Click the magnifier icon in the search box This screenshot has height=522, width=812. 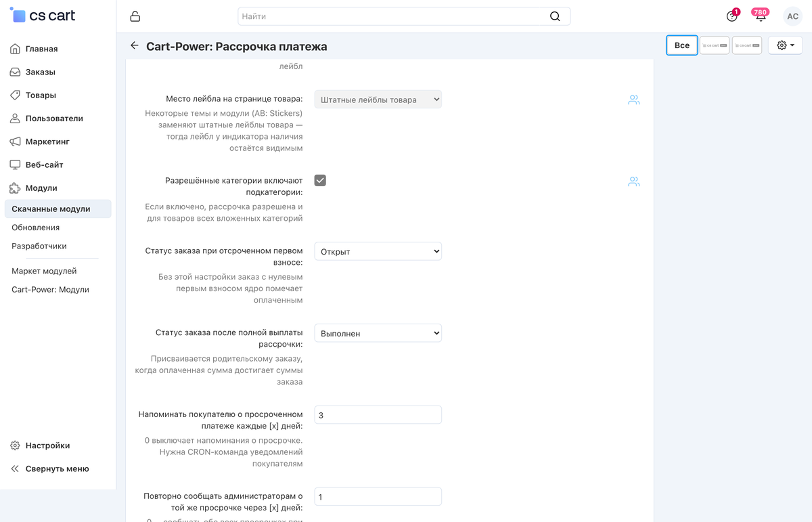click(555, 16)
